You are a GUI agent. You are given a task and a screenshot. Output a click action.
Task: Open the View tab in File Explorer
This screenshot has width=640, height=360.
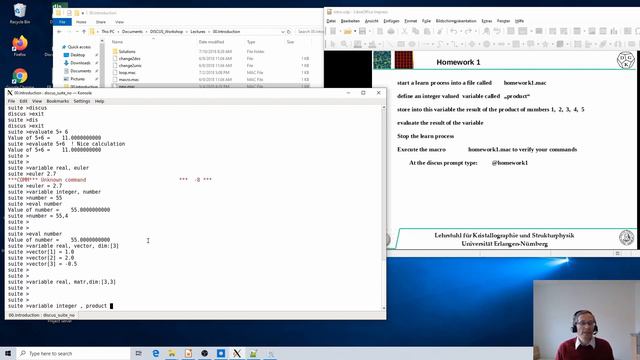click(x=119, y=22)
